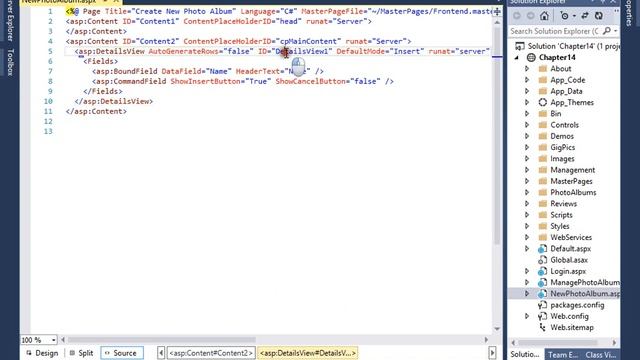The height and width of the screenshot is (360, 640).
Task: Open the Pending Changes Filter dropdown arrow
Action: [574, 16]
